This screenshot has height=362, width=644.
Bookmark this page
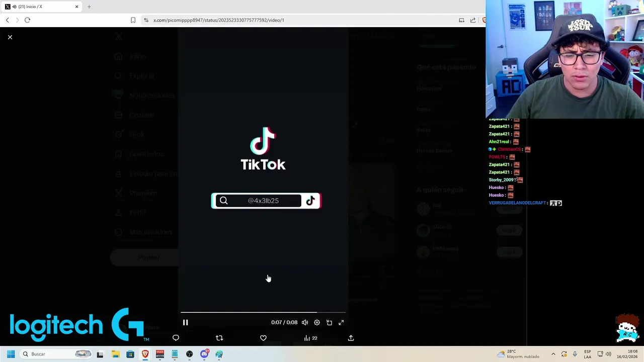pyautogui.click(x=133, y=20)
